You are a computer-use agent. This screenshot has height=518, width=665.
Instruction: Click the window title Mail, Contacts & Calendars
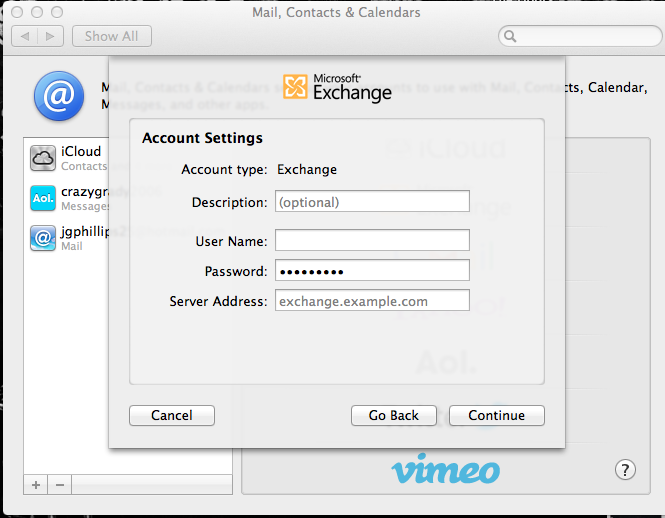(336, 12)
